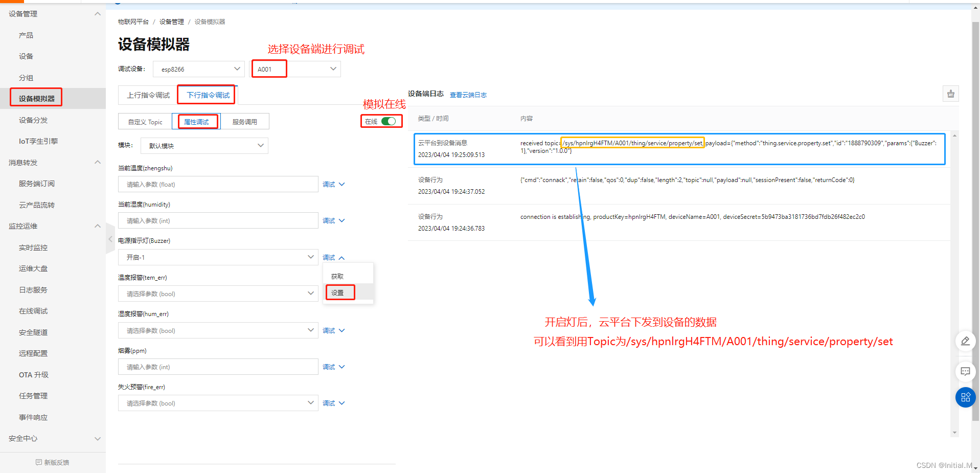Open the 湿度报警 hum_err bool dropdown

218,330
